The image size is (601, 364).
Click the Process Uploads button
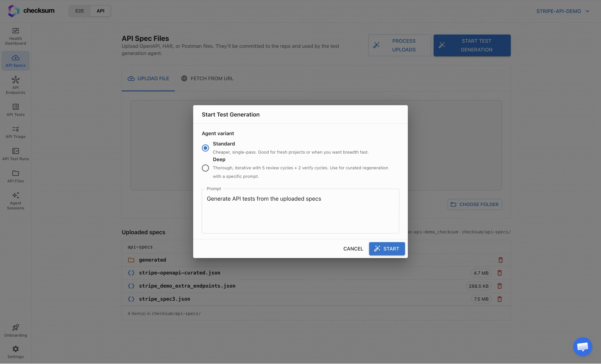point(399,45)
